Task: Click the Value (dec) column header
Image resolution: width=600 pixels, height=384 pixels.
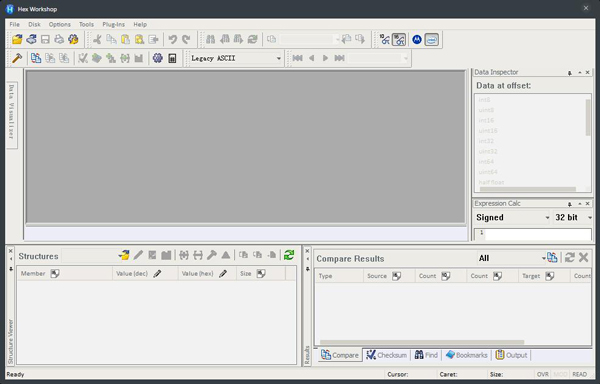Action: pyautogui.click(x=145, y=273)
